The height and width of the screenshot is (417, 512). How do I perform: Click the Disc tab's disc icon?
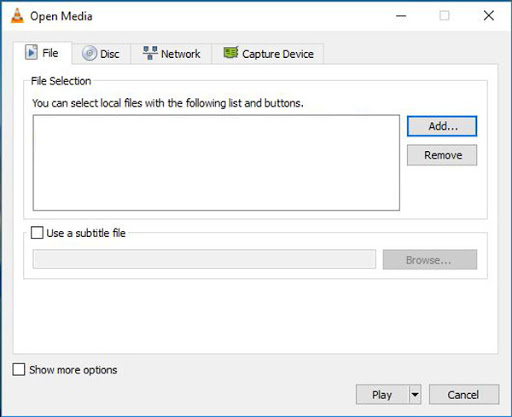89,53
